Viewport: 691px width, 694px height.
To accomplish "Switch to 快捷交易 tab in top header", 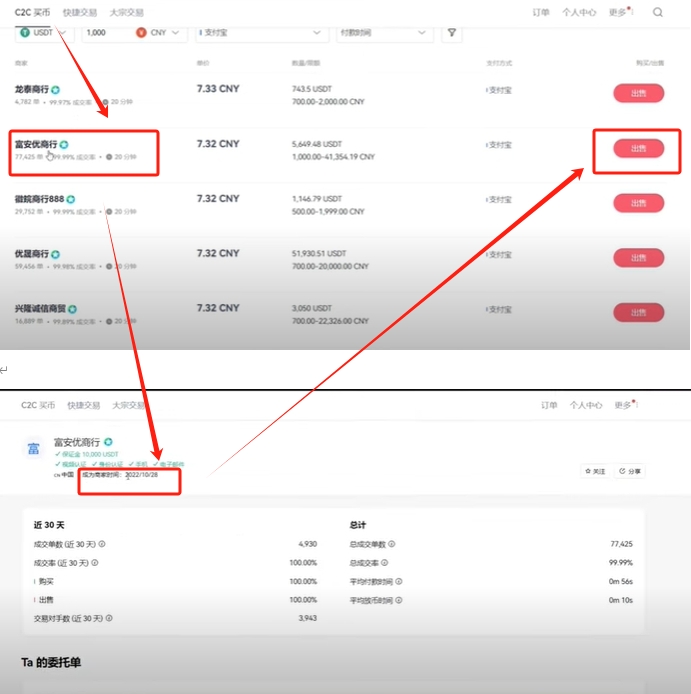I will pyautogui.click(x=80, y=12).
